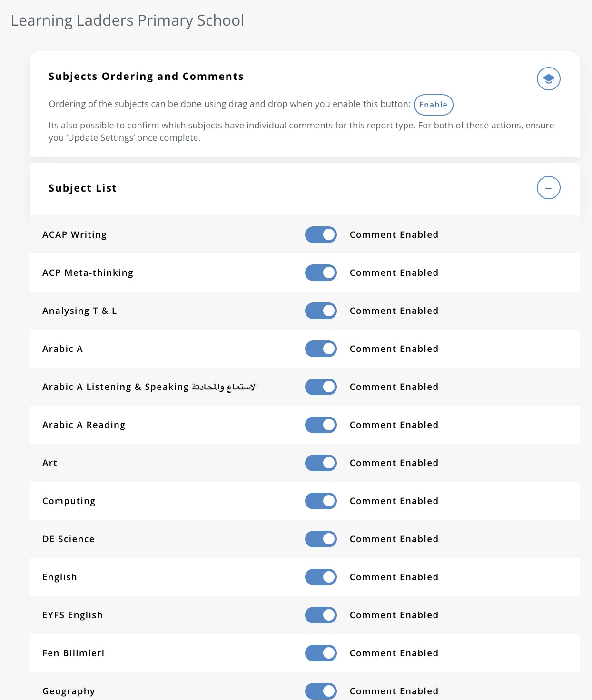The image size is (592, 700).
Task: Click the DE Science subject name
Action: pyautogui.click(x=69, y=539)
